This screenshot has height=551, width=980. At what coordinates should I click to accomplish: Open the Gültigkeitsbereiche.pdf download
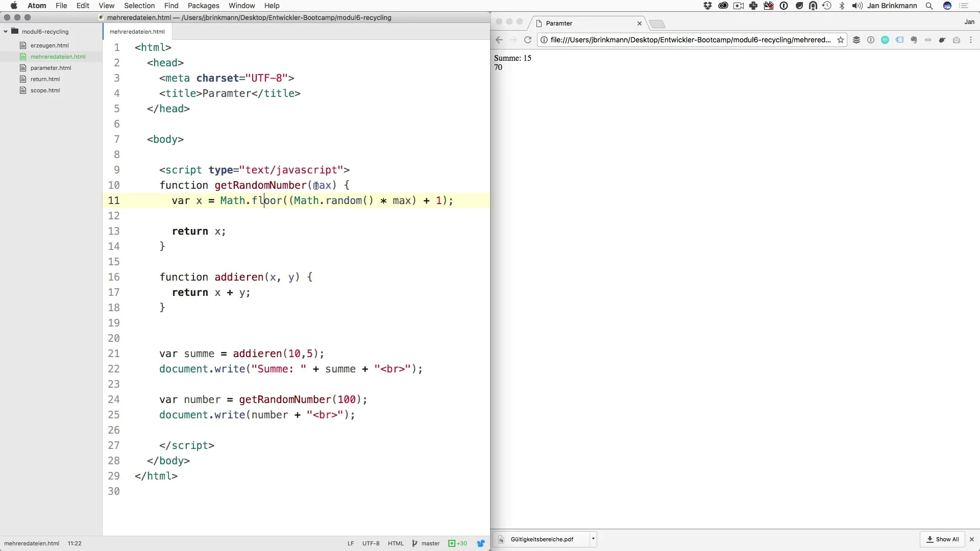(x=542, y=539)
